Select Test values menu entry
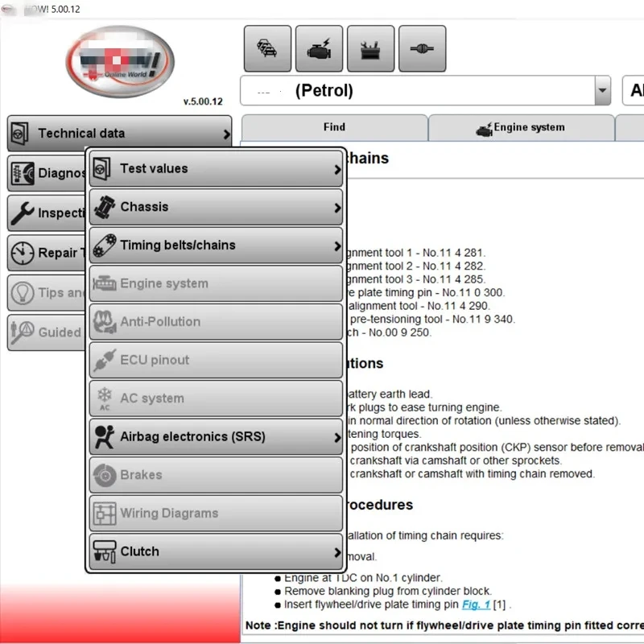Screen dimensions: 644x644 point(216,168)
